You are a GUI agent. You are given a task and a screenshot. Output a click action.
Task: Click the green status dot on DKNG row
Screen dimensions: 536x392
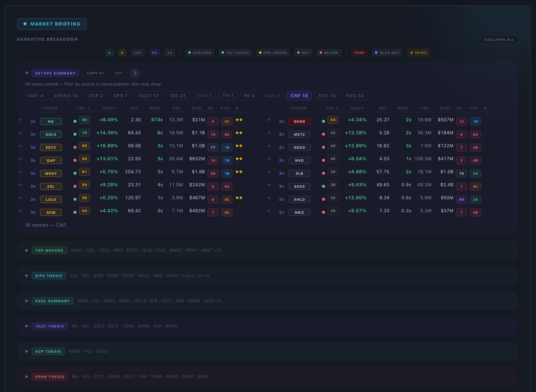(x=323, y=121)
